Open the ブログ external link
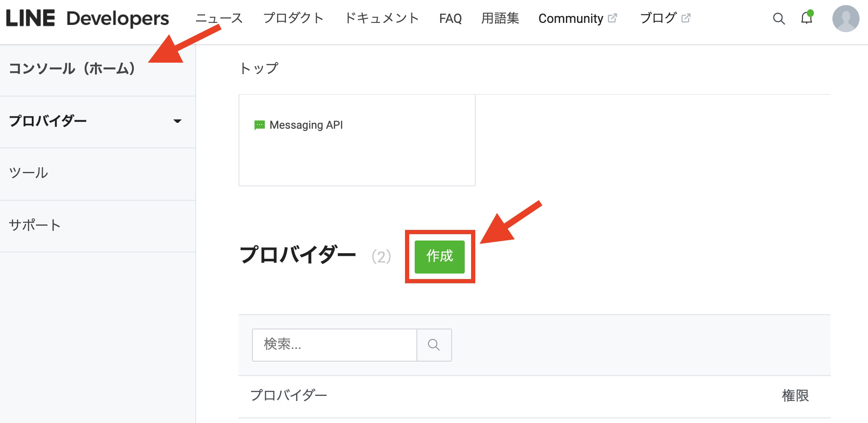The width and height of the screenshot is (868, 423). tap(665, 18)
